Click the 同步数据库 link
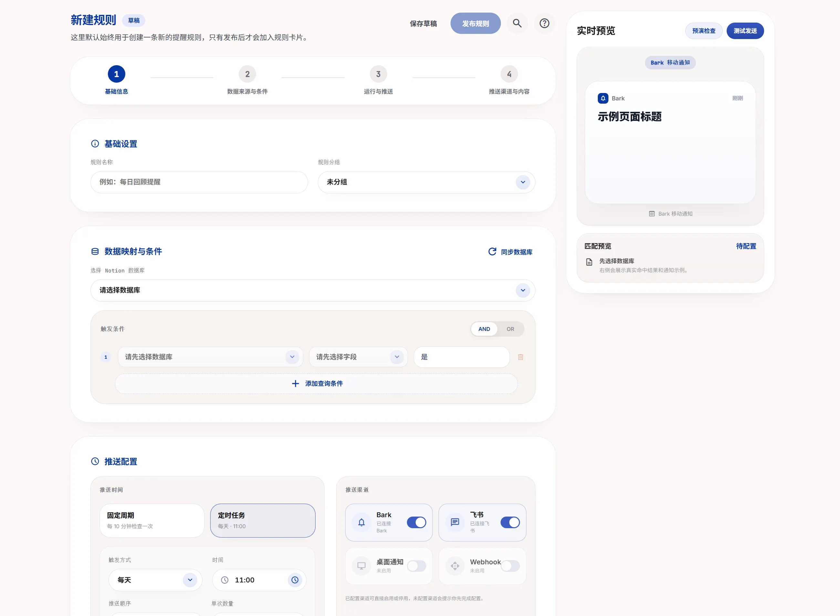This screenshot has width=840, height=616. [x=517, y=252]
